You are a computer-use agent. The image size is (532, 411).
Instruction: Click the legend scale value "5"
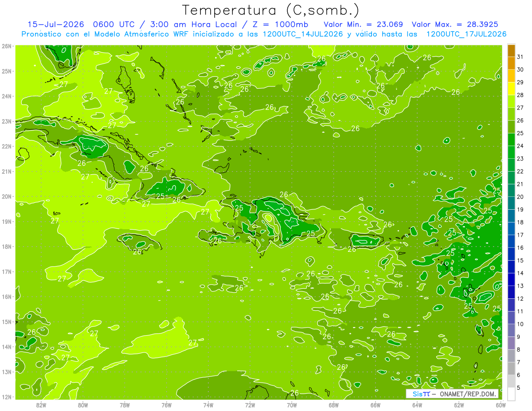(x=519, y=388)
